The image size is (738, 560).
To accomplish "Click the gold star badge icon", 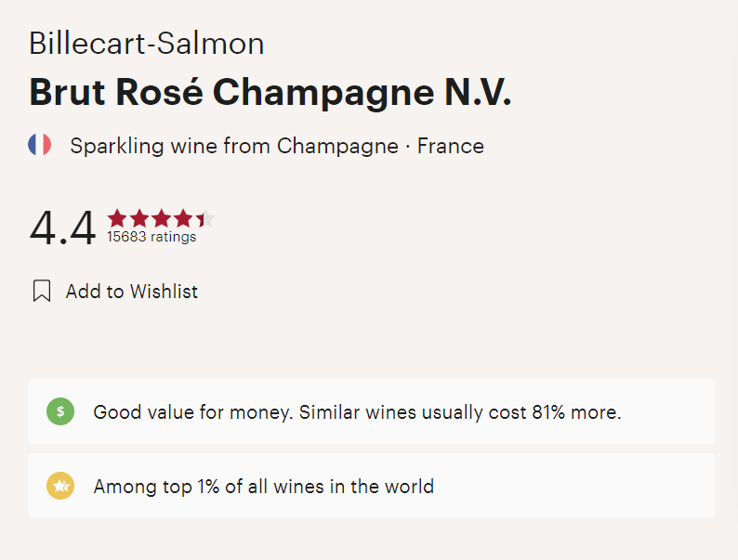I will pyautogui.click(x=60, y=486).
